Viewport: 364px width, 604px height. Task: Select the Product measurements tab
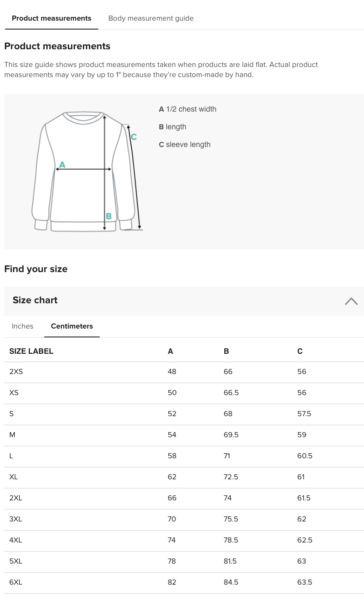coord(51,19)
